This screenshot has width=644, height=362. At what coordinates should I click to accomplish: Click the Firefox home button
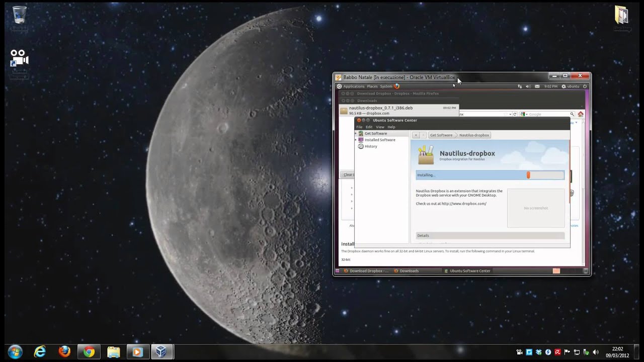[581, 114]
